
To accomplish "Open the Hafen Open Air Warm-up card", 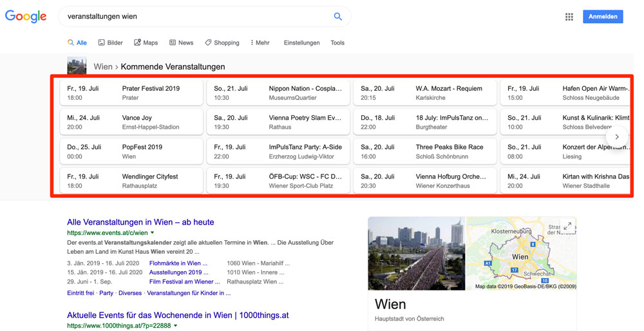I will [x=565, y=93].
